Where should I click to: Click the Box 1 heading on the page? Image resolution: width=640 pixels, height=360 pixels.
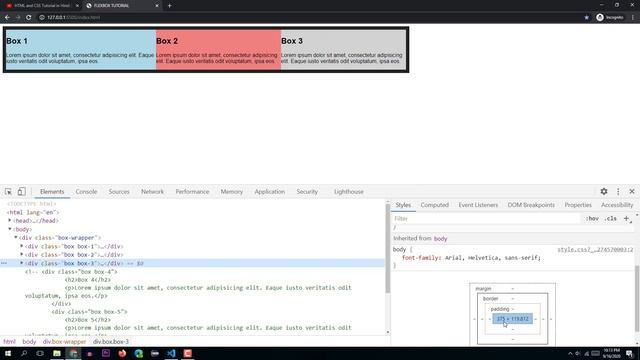pos(17,41)
